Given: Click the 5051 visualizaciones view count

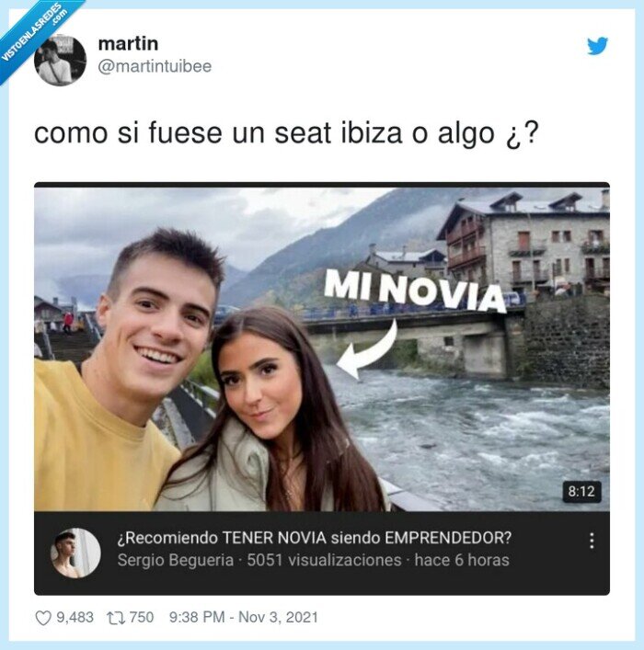Looking at the screenshot, I should [x=324, y=560].
